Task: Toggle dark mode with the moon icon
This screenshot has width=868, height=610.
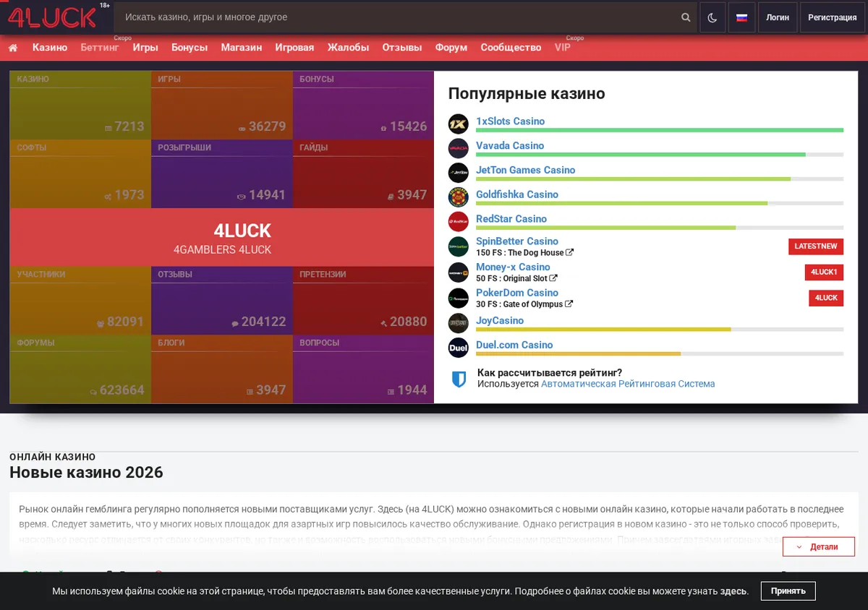Action: (712, 17)
